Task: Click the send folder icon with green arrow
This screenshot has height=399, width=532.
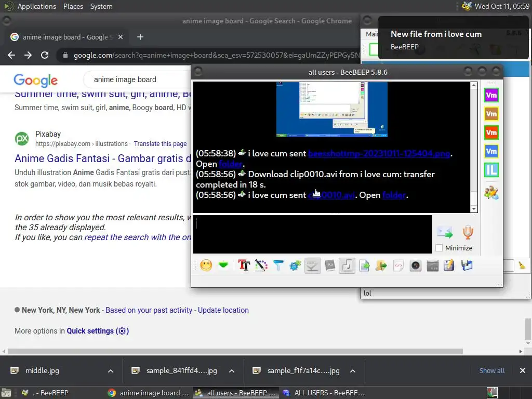Action: [381, 265]
